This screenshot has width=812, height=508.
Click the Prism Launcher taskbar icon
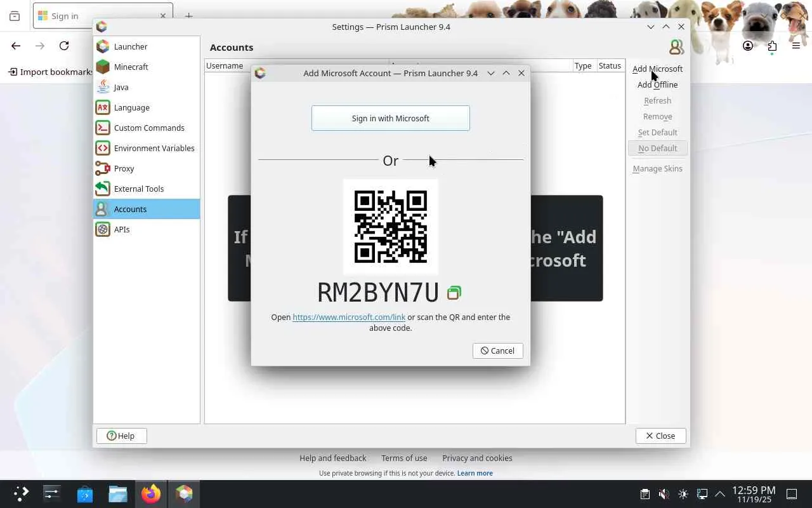click(x=184, y=494)
